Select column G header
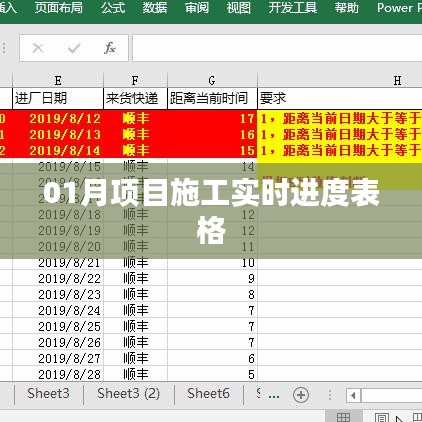The width and height of the screenshot is (422, 422). tap(212, 80)
